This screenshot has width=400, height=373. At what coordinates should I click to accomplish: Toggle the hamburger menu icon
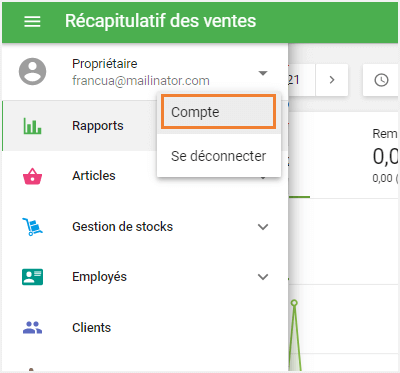(x=32, y=22)
